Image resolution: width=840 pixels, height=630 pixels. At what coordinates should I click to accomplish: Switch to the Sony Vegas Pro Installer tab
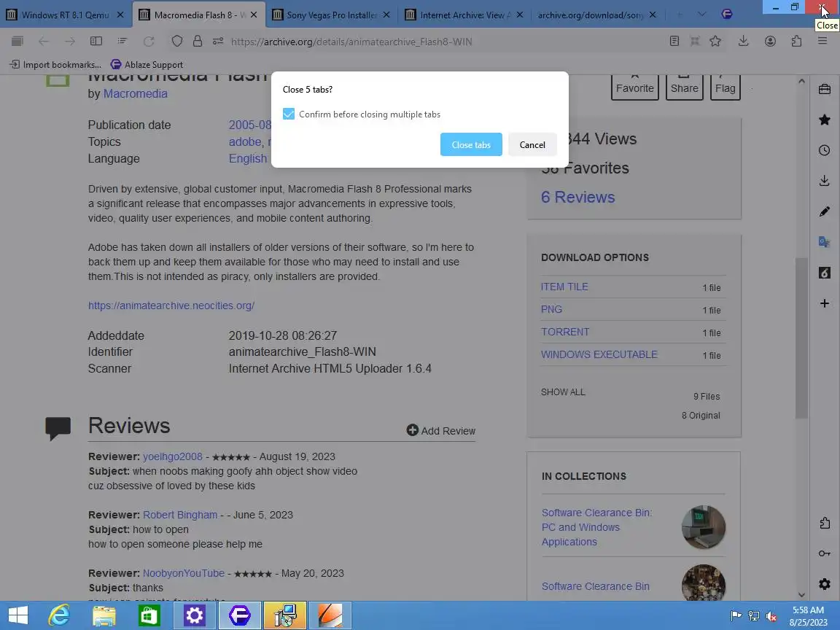click(x=332, y=15)
